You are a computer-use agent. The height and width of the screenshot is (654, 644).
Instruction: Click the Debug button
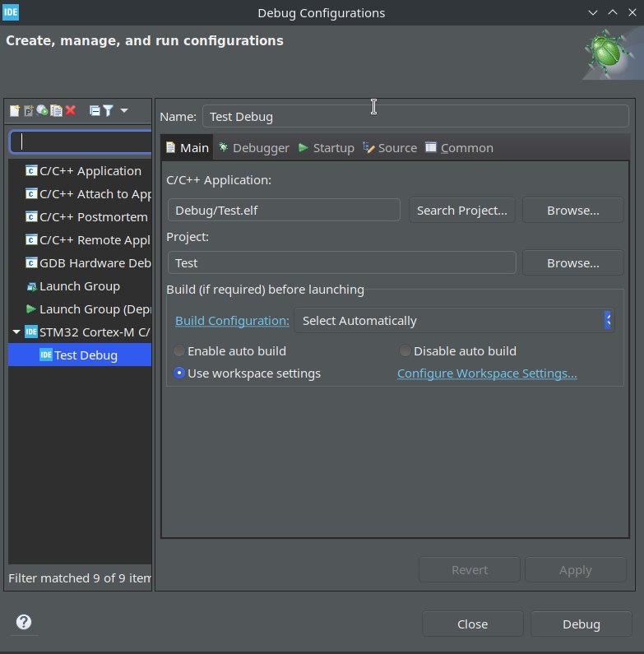(x=581, y=624)
